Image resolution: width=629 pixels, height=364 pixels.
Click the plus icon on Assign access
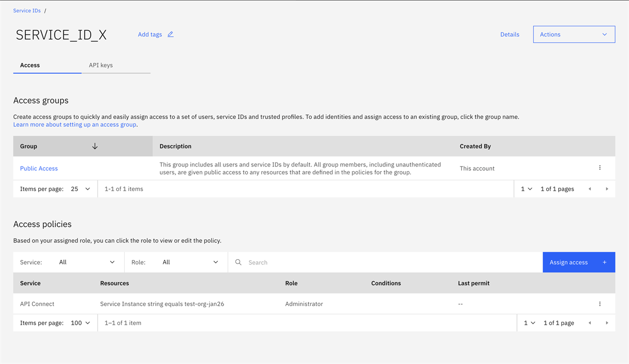point(604,262)
